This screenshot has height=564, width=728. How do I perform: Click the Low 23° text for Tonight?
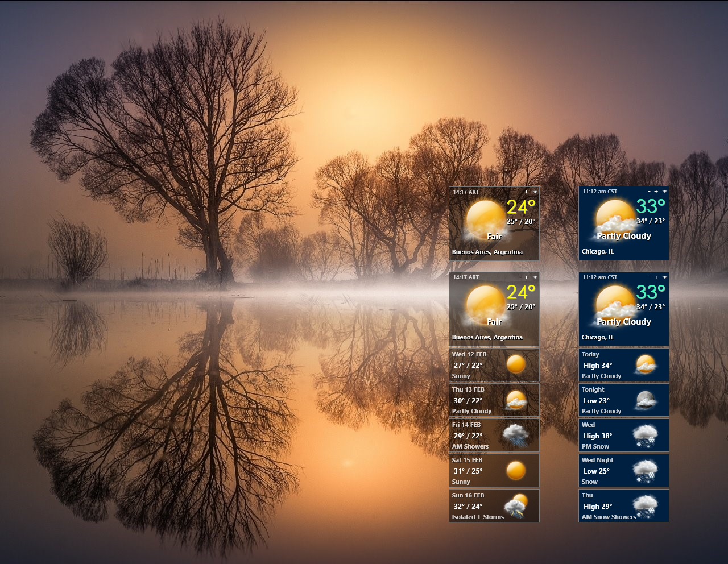(x=597, y=401)
